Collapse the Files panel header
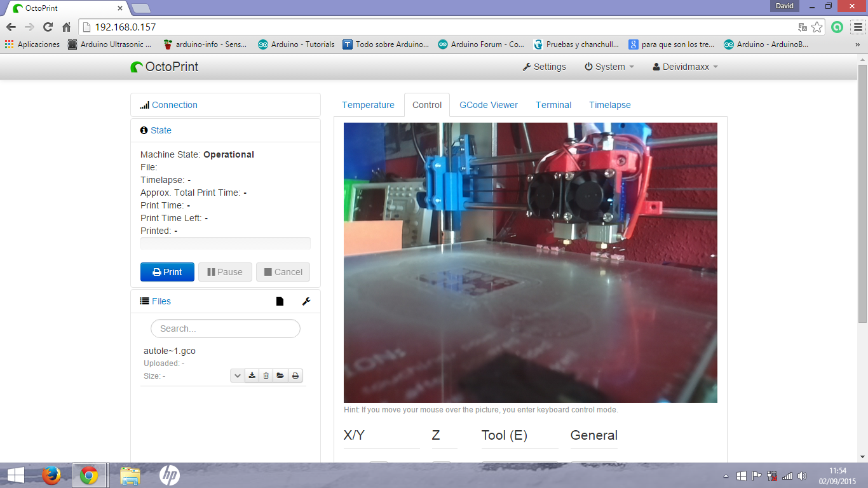Screen dimensions: 868x488 point(161,301)
